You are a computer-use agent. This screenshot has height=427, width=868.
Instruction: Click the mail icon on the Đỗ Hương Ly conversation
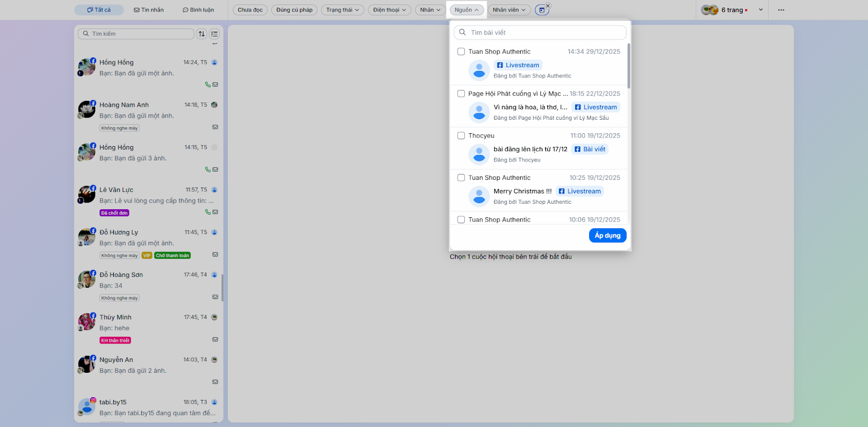point(215,255)
